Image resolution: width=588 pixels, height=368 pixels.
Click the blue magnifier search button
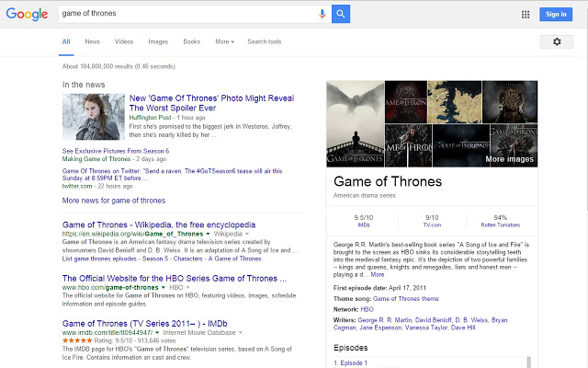click(x=341, y=14)
